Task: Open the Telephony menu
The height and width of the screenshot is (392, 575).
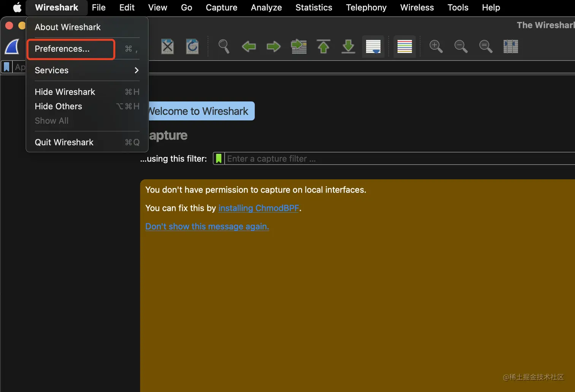Action: [366, 8]
